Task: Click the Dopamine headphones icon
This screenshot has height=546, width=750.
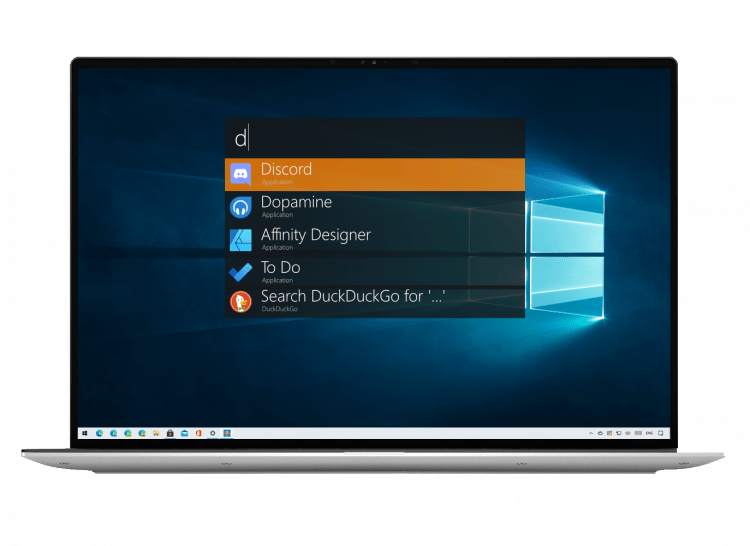Action: (x=241, y=207)
